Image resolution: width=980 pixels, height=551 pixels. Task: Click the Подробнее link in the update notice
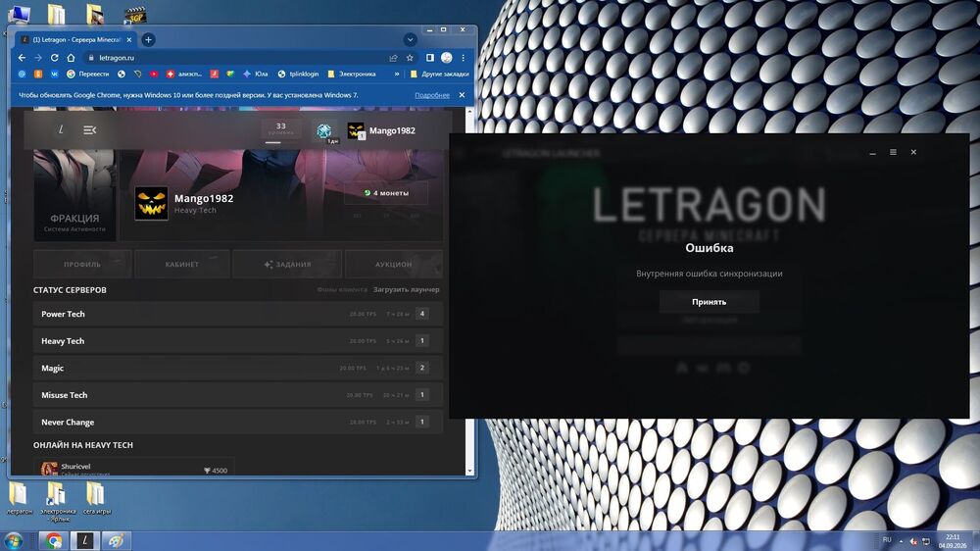tap(432, 95)
